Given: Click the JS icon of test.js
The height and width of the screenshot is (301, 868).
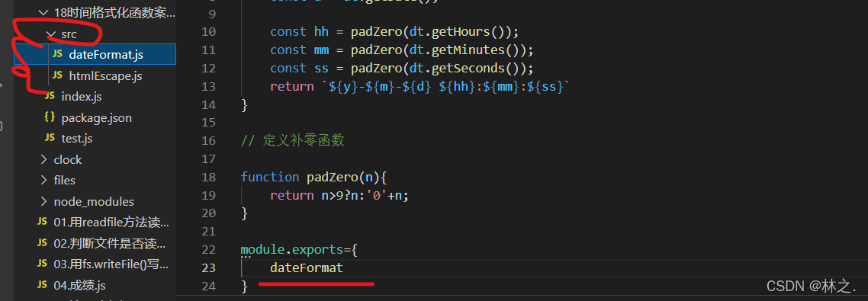Looking at the screenshot, I should [x=50, y=139].
